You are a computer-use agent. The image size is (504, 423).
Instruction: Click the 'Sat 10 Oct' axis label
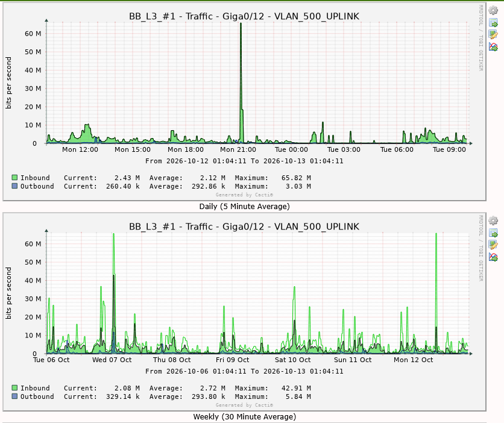pos(293,360)
